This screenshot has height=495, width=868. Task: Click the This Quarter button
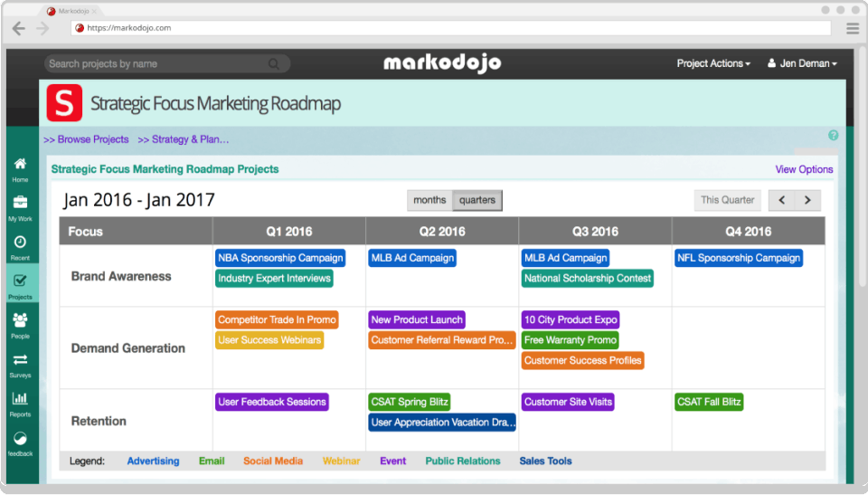tap(727, 200)
